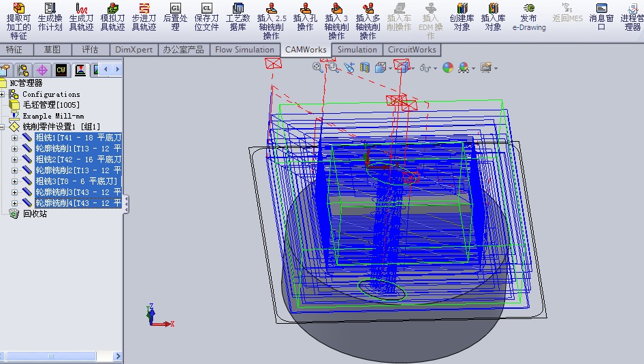Select the 回收站 (recycle bin) tree item
The image size is (644, 364).
point(35,214)
